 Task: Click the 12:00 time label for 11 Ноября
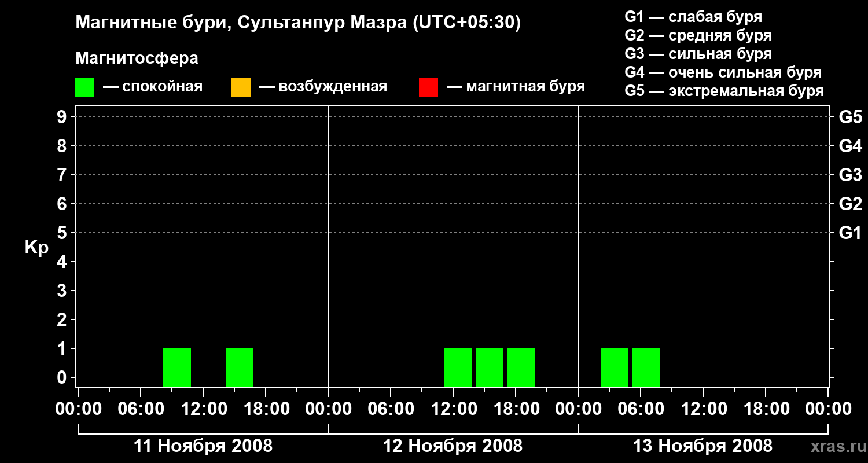pyautogui.click(x=203, y=409)
